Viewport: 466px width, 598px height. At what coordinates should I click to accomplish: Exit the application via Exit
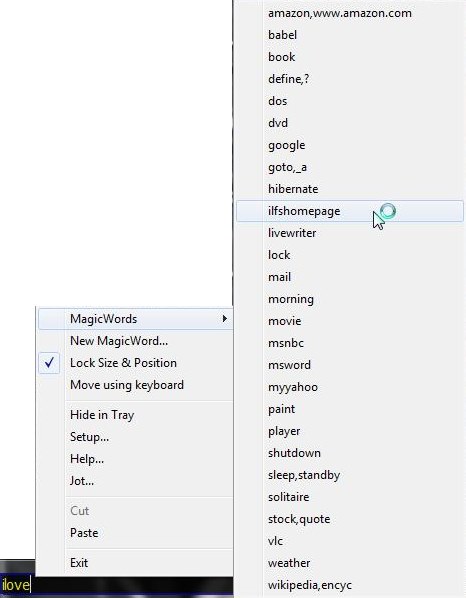(x=136, y=563)
